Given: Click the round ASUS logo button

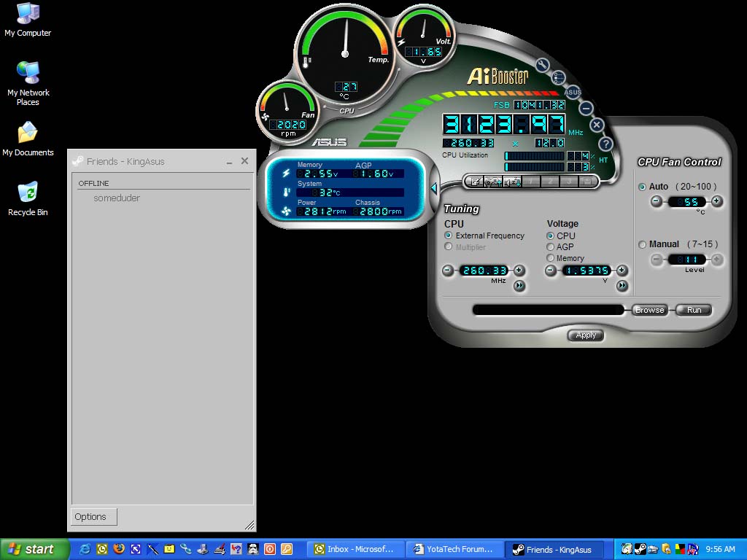Looking at the screenshot, I should tap(572, 92).
